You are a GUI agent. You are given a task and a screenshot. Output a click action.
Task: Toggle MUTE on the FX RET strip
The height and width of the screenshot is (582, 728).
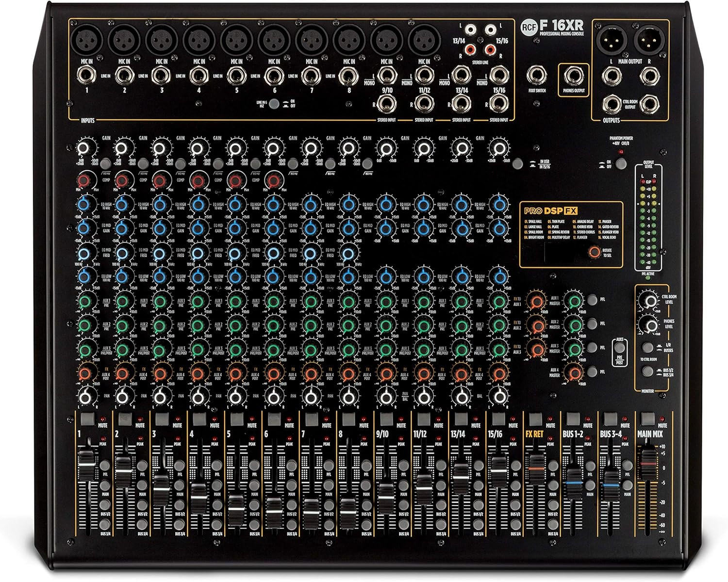pyautogui.click(x=536, y=419)
